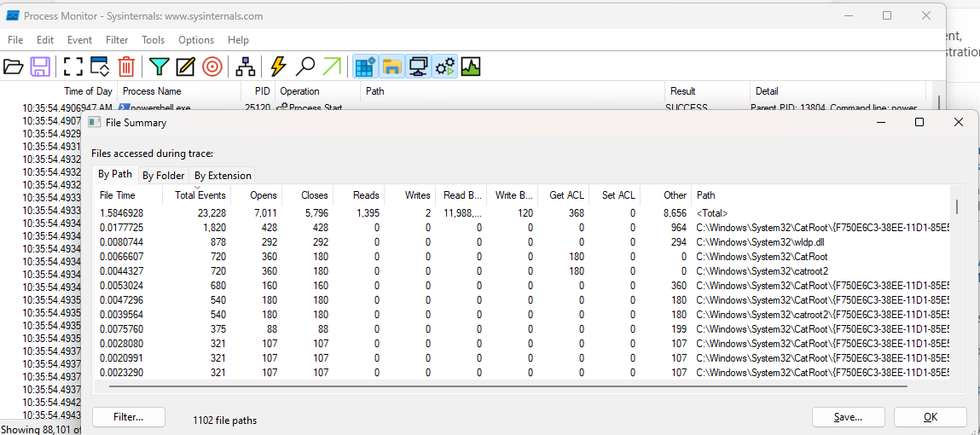Open the Filter dialog via the funnel icon
Image resolution: width=980 pixels, height=435 pixels.
(159, 67)
